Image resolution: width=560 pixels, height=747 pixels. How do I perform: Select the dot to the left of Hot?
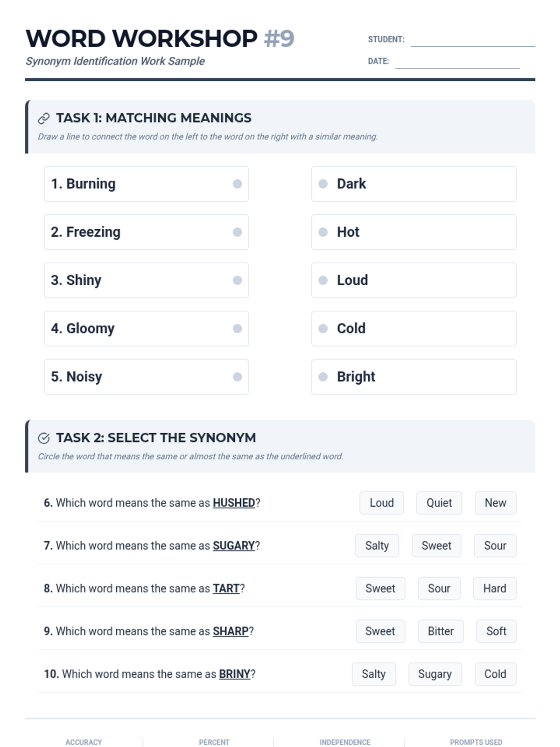(323, 232)
